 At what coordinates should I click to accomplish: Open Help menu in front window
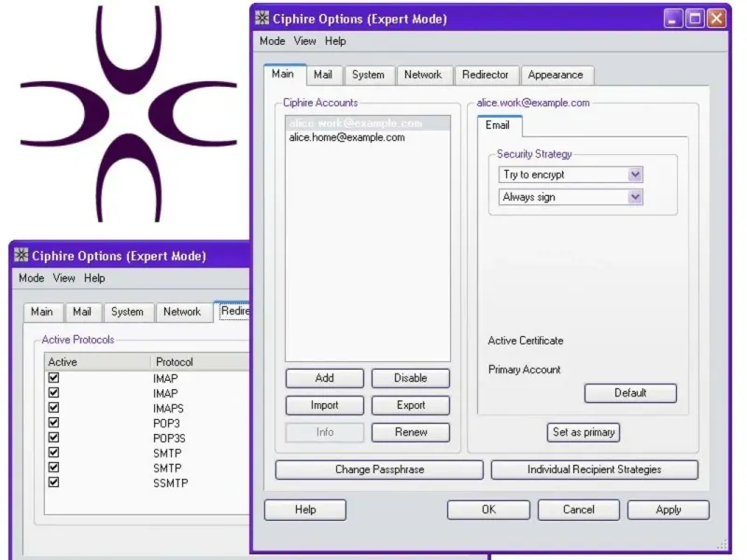pyautogui.click(x=335, y=41)
